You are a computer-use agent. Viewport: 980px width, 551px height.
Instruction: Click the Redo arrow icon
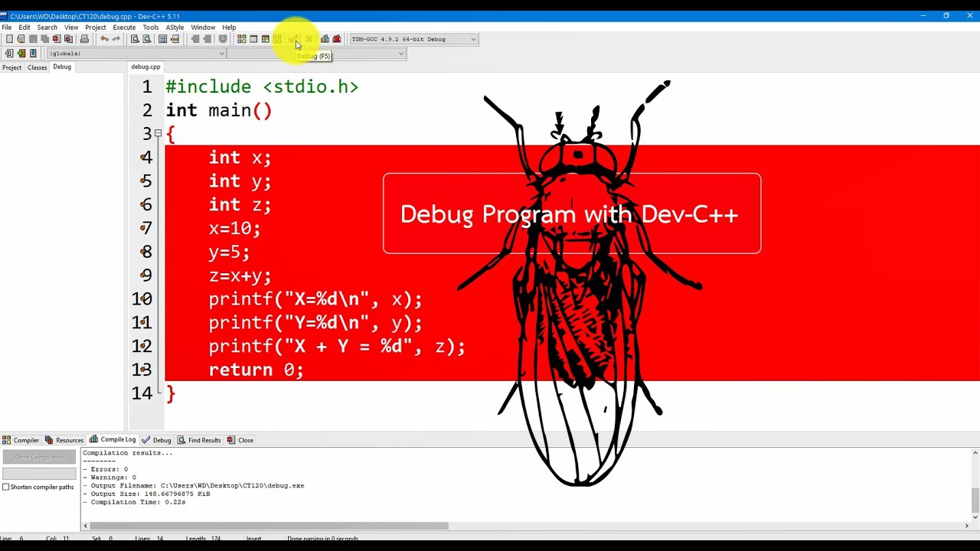[116, 39]
